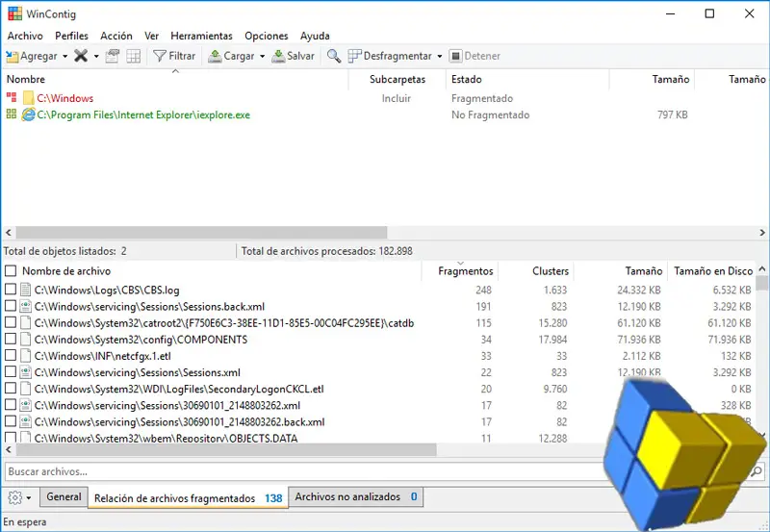The height and width of the screenshot is (532, 770).
Task: Click the file list horizontal scrollbar thumb
Action: 226,449
